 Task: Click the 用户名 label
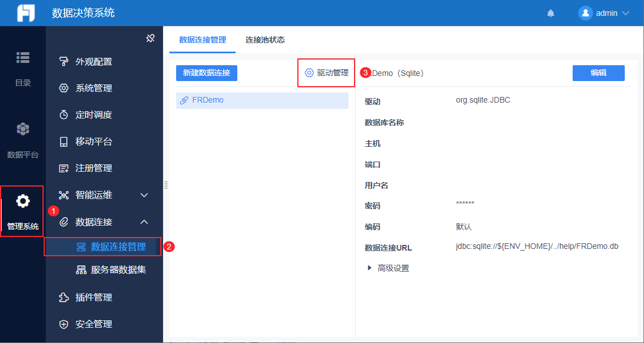click(376, 185)
